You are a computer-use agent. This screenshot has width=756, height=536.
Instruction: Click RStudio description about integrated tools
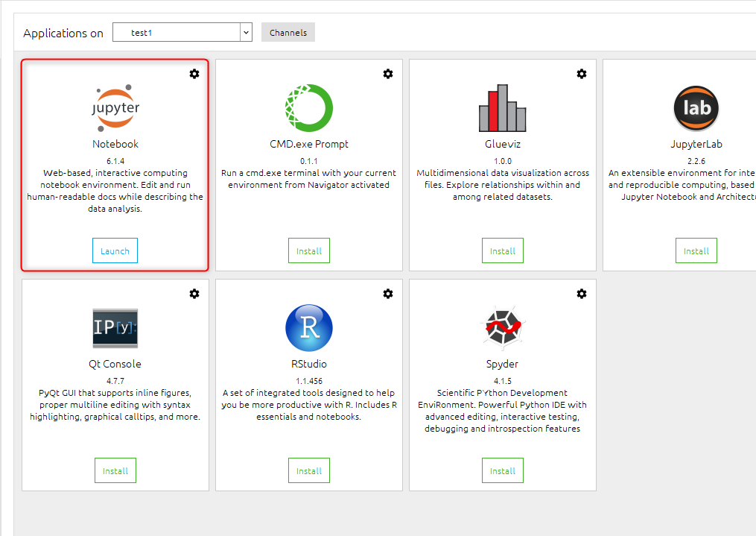(x=309, y=405)
